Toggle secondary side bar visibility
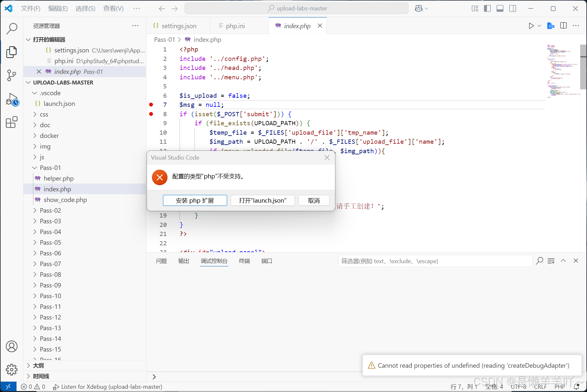 pyautogui.click(x=512, y=9)
